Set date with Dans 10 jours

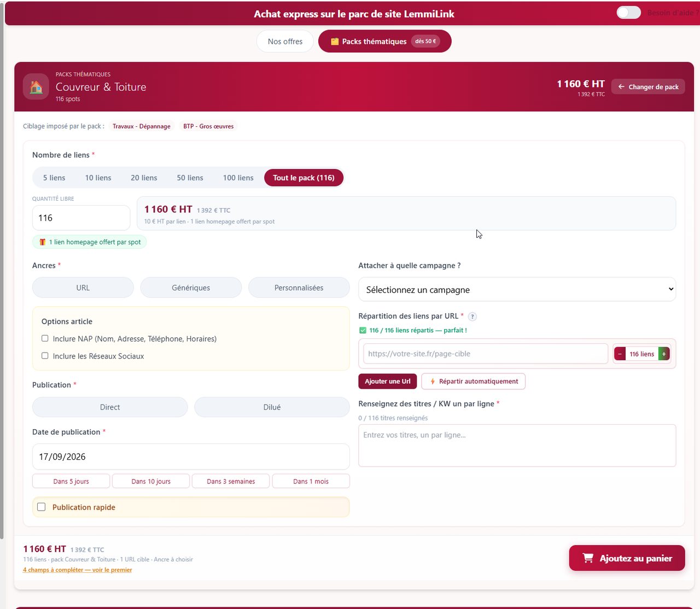[x=151, y=481]
